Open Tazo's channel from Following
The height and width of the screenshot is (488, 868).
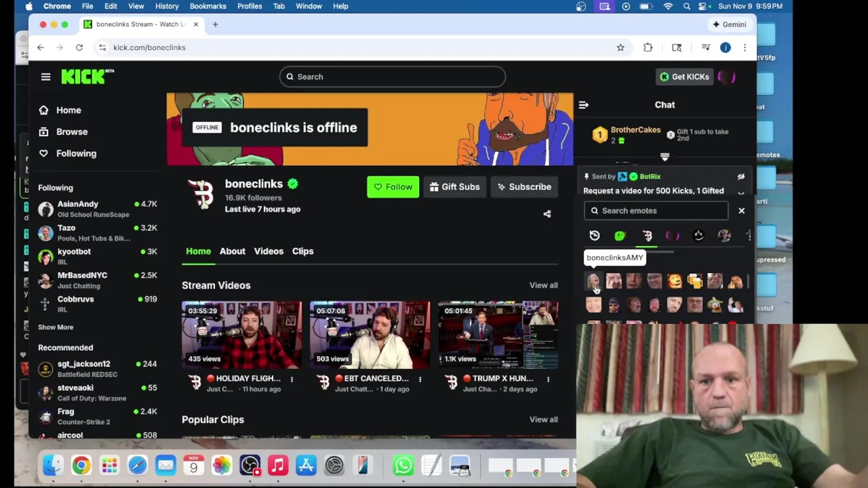click(98, 233)
